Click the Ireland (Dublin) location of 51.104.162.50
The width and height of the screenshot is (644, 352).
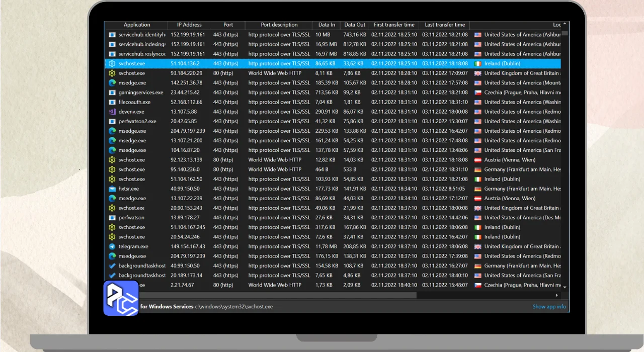click(x=502, y=179)
